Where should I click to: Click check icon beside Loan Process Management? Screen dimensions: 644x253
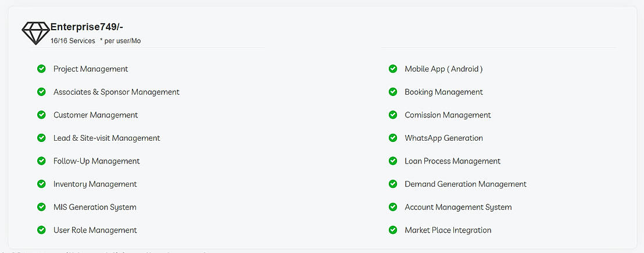coord(393,161)
